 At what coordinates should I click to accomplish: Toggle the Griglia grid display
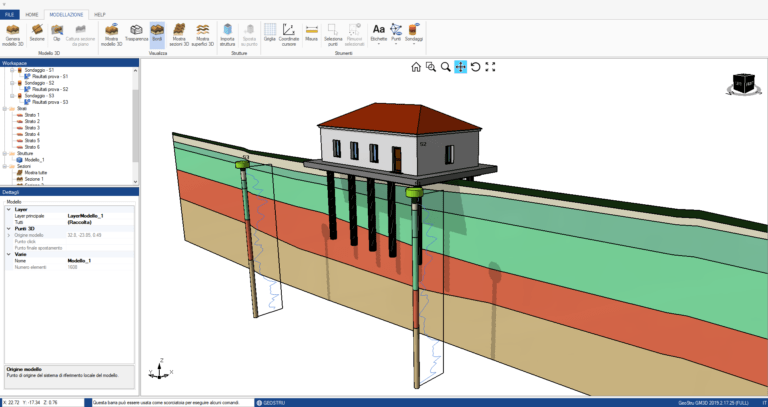[269, 30]
